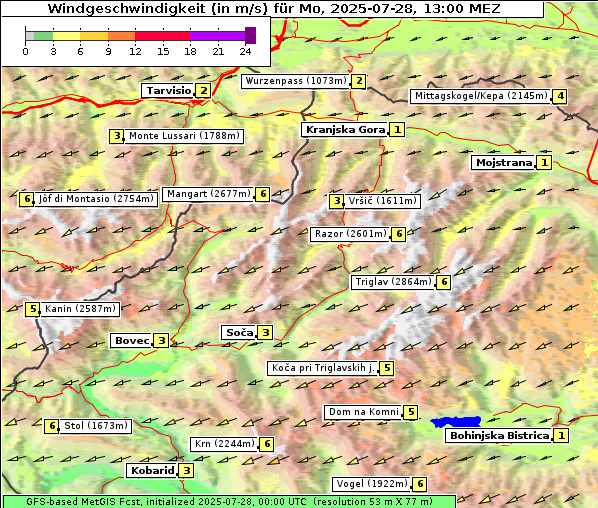Click the Kanin wind speed badge
This screenshot has height=508, width=598.
33,309
